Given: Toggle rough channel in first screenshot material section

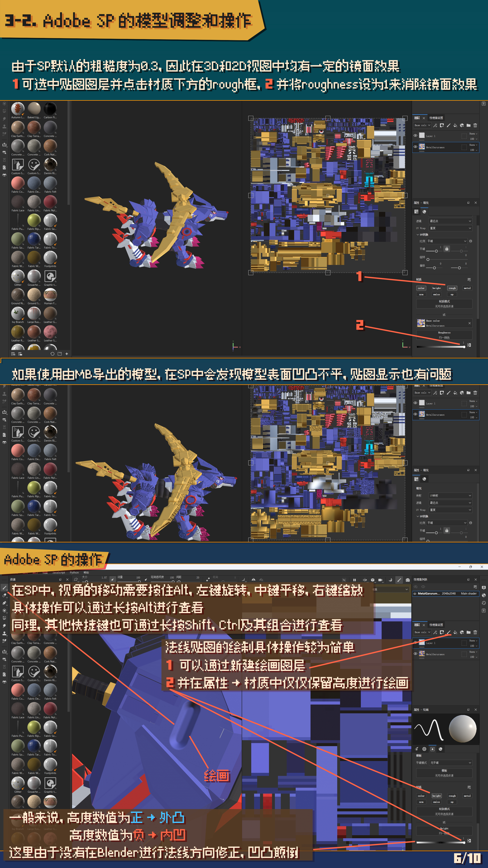Looking at the screenshot, I should click(x=452, y=288).
